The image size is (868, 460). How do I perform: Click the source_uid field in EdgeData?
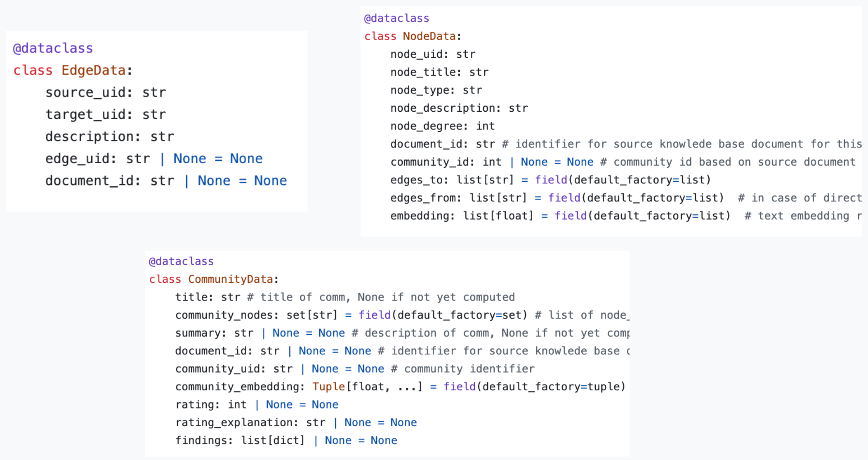(85, 92)
